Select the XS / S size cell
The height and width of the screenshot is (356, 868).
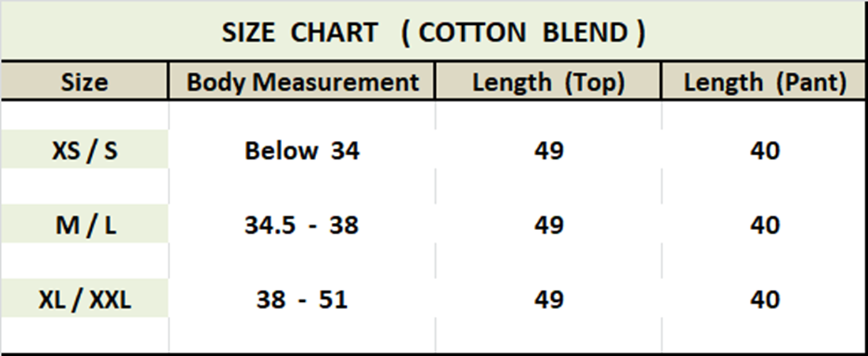(x=84, y=150)
